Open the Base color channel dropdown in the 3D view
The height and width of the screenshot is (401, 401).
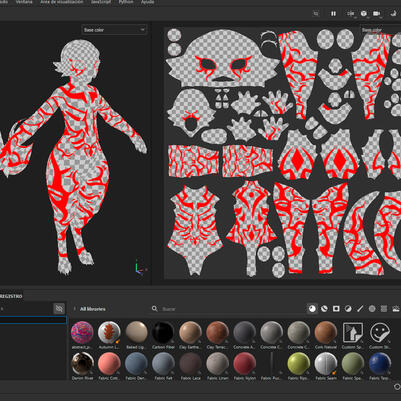(x=114, y=30)
